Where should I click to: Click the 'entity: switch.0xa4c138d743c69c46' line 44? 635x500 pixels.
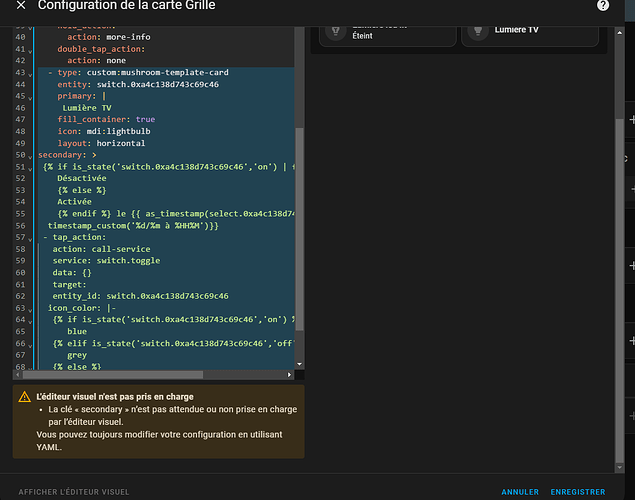(138, 84)
